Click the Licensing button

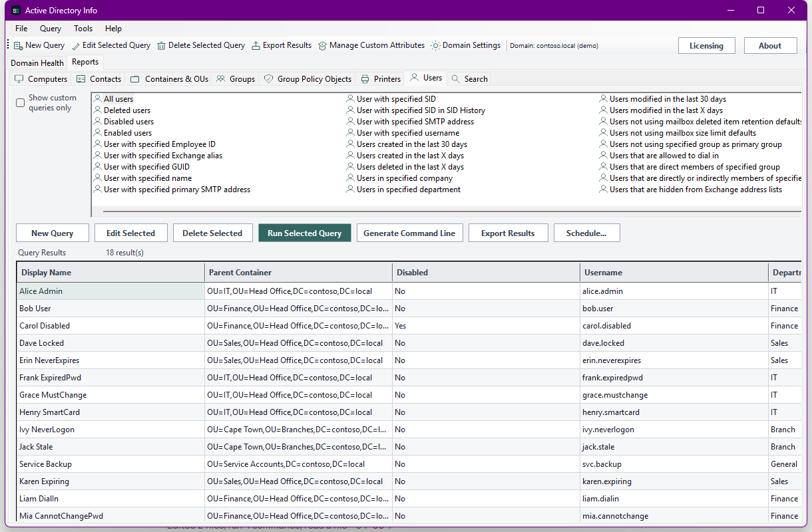pos(706,46)
